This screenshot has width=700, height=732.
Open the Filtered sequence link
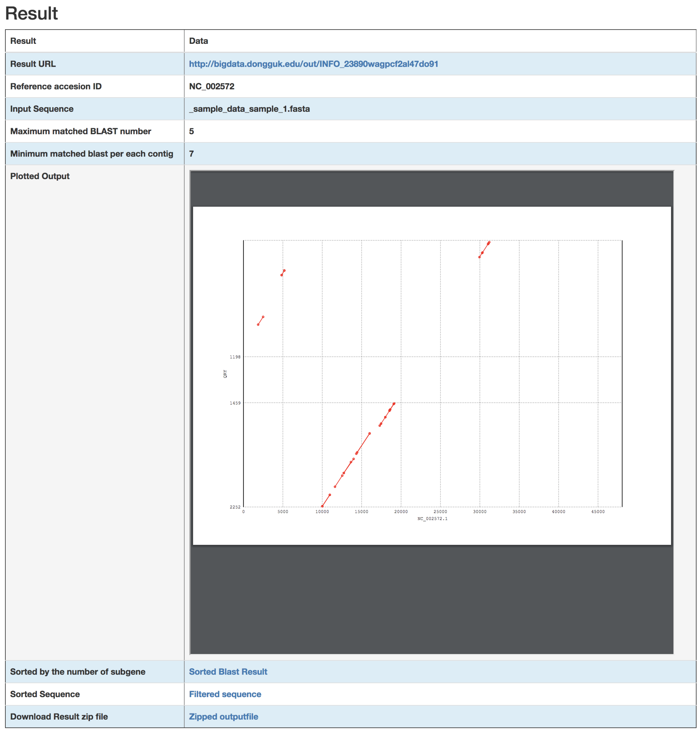224,694
